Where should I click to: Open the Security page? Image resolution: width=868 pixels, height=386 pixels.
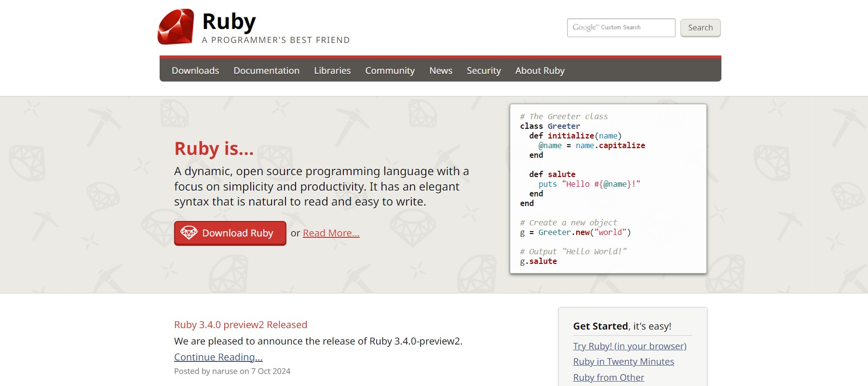484,70
